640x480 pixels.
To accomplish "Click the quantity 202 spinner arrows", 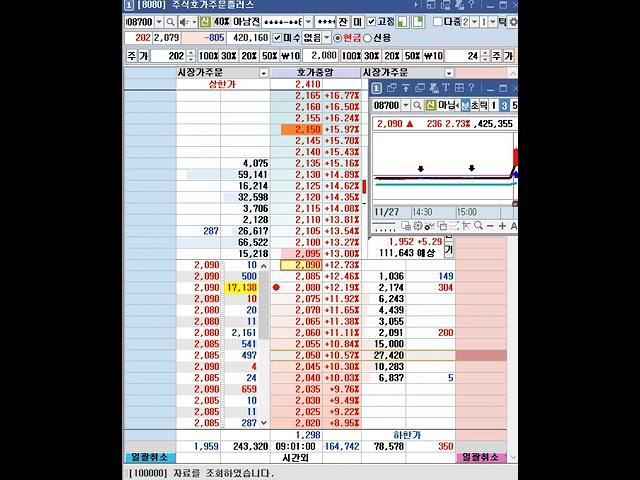I will 191,56.
